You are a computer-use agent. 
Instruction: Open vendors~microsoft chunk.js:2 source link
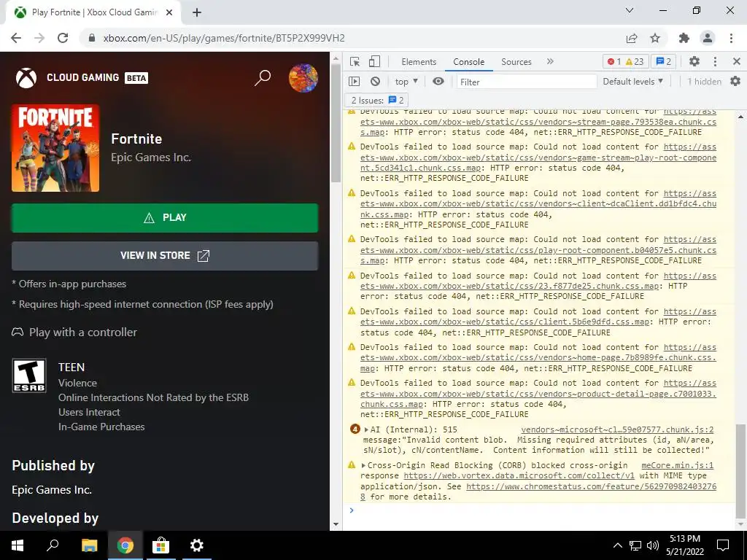click(x=617, y=429)
